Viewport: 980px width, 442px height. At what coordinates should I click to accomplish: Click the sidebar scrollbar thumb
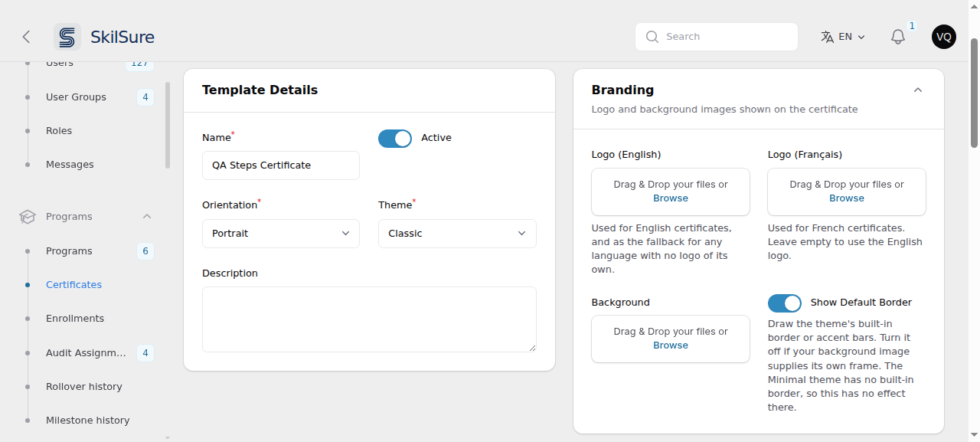pyautogui.click(x=168, y=125)
